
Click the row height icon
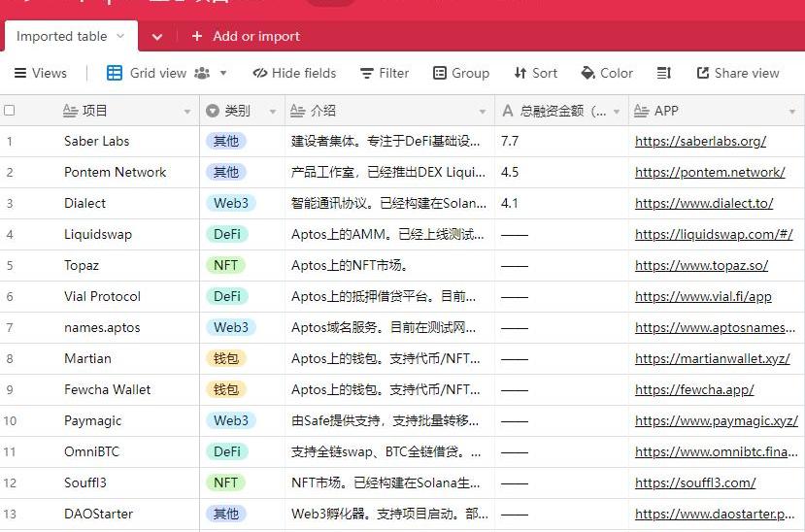click(x=664, y=73)
